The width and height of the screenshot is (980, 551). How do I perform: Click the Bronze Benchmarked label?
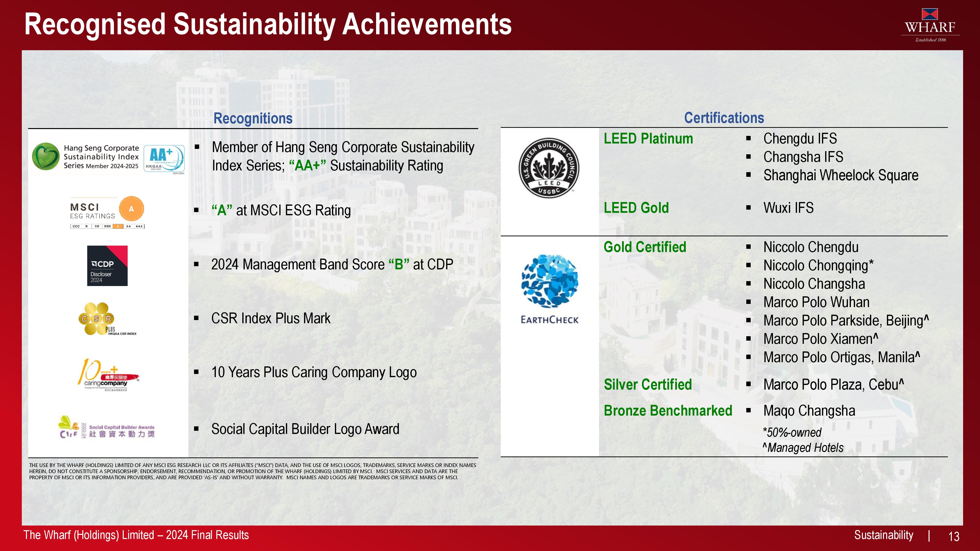coord(668,411)
